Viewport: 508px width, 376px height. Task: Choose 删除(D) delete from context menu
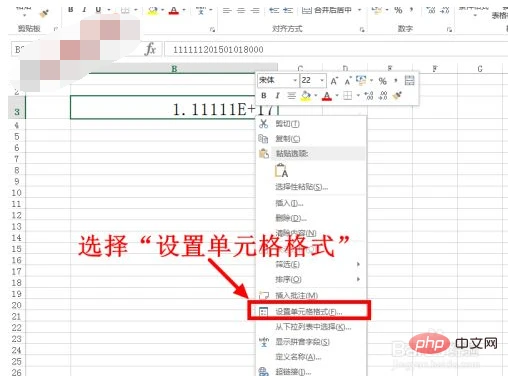pyautogui.click(x=311, y=218)
